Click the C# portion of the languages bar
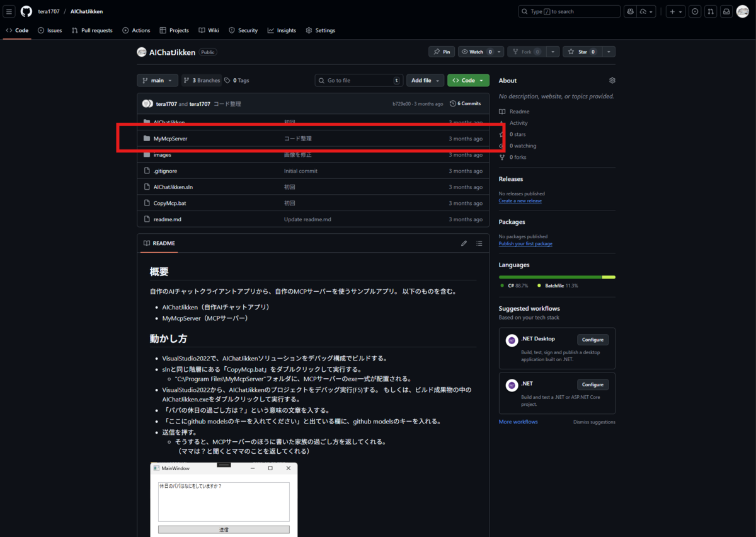Viewport: 756px width, 537px height. [x=551, y=277]
